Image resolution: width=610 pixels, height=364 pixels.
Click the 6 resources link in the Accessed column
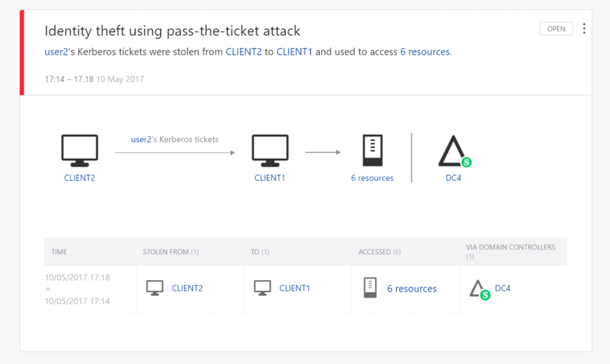(x=412, y=289)
